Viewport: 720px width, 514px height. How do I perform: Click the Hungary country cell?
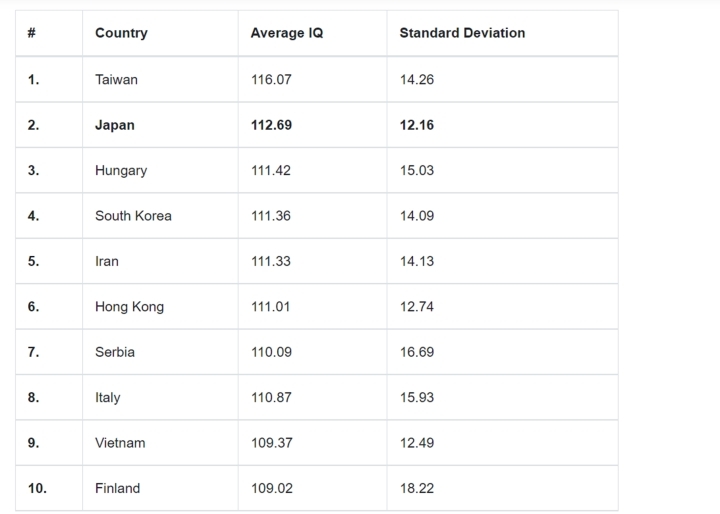pos(121,170)
